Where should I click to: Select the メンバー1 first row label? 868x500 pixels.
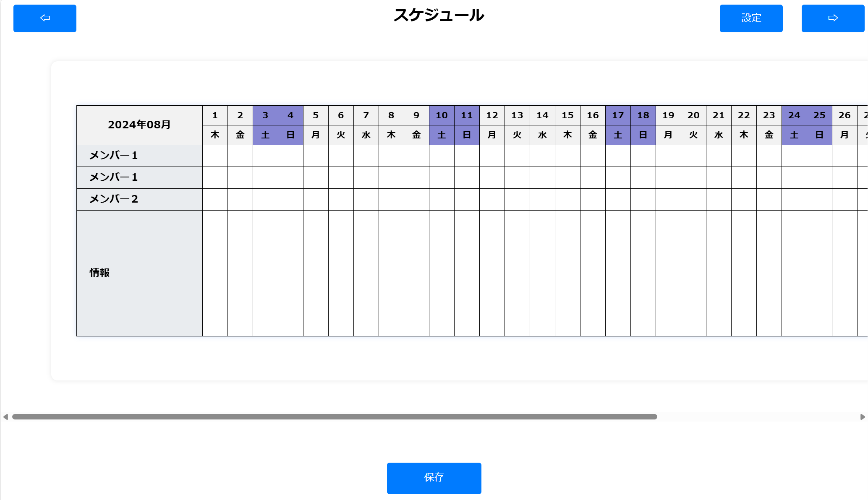point(113,155)
